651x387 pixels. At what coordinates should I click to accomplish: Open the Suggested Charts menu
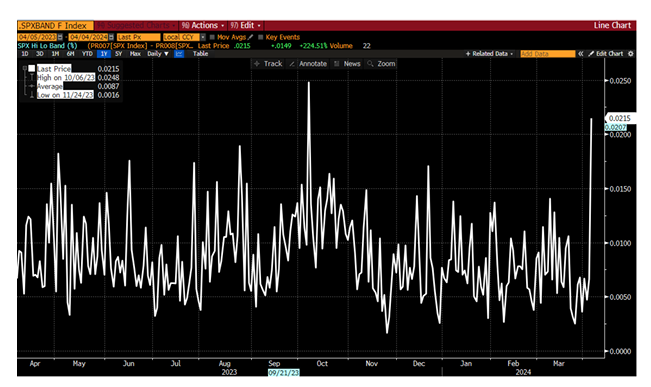click(136, 25)
